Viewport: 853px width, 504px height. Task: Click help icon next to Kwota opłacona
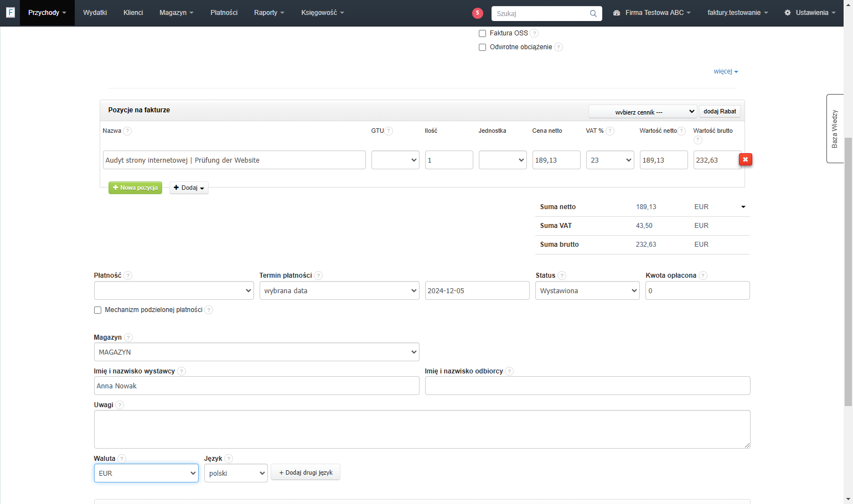[703, 276]
